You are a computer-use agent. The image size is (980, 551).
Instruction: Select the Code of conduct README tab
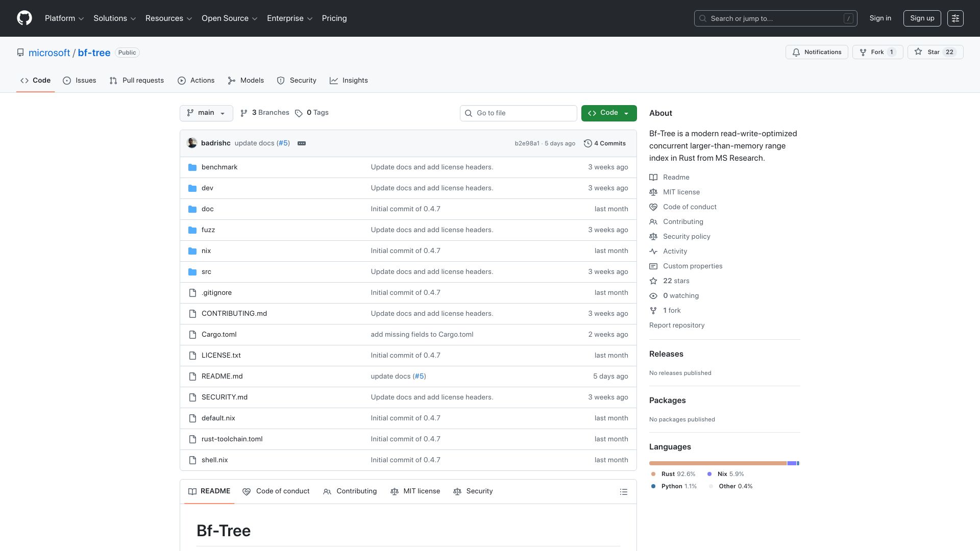(x=276, y=491)
